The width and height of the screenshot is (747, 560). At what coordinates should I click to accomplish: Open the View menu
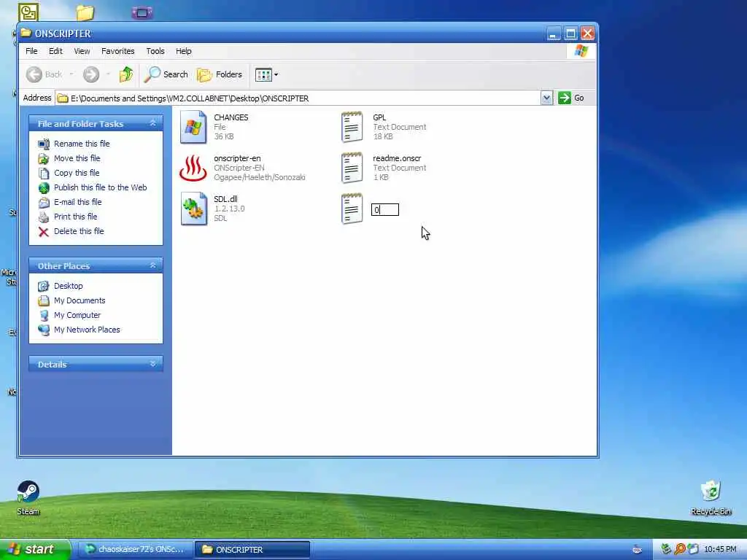click(82, 51)
